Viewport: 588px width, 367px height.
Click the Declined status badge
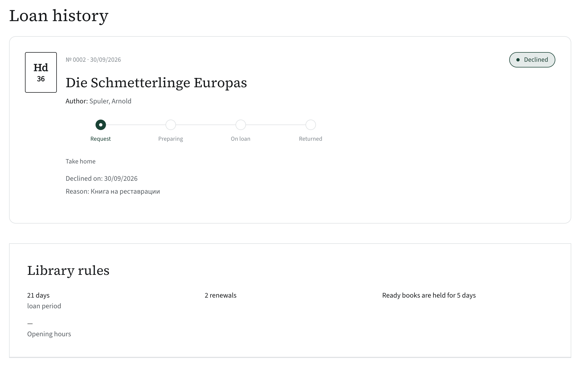tap(532, 60)
